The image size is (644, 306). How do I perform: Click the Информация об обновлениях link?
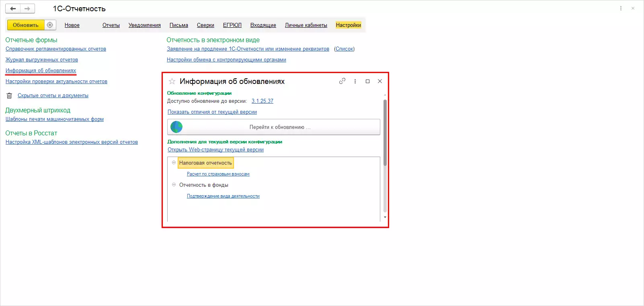coord(41,71)
